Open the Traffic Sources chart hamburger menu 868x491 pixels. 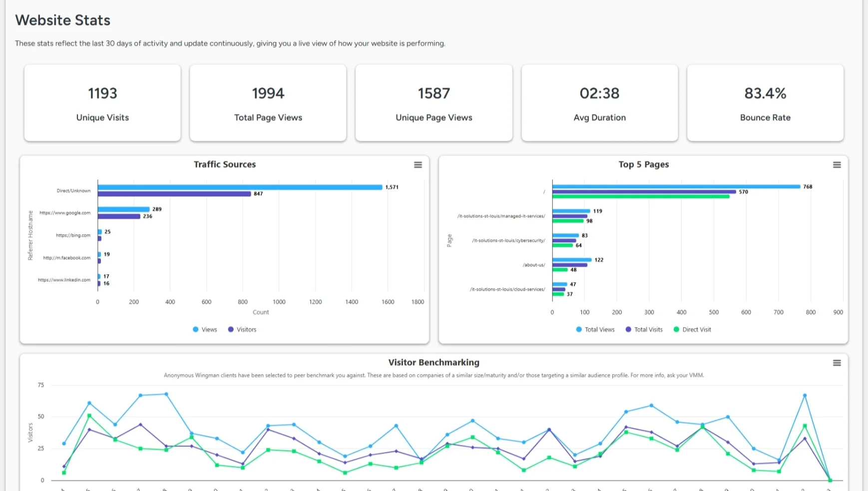click(x=418, y=164)
